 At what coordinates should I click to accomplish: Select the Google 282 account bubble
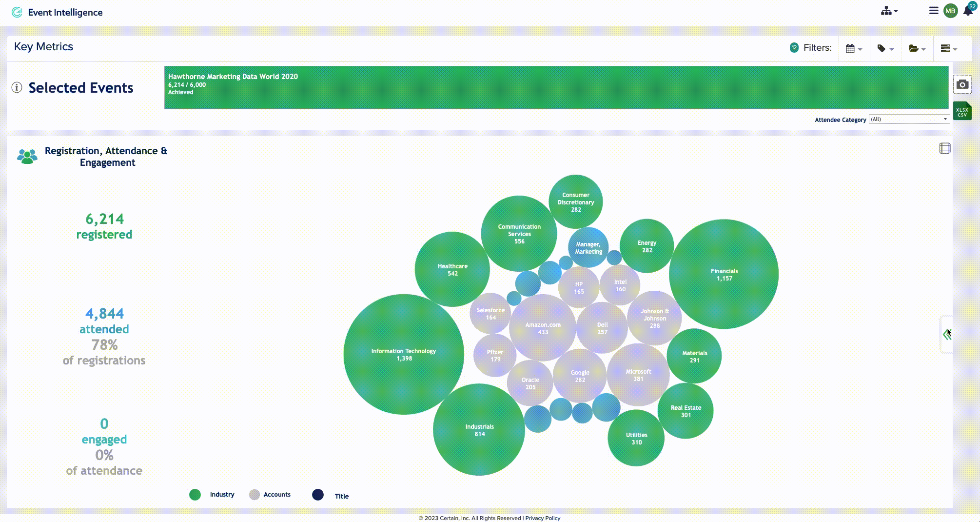(580, 376)
